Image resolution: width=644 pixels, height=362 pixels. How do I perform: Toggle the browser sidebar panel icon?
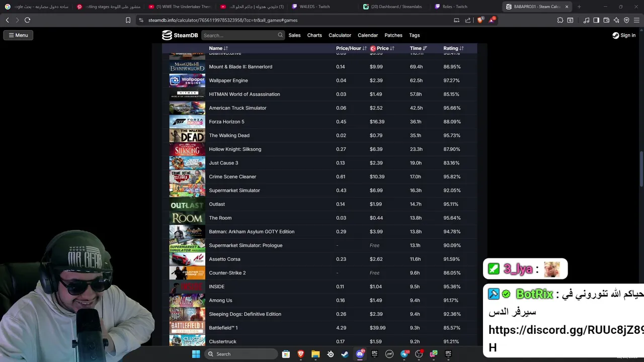tap(596, 20)
